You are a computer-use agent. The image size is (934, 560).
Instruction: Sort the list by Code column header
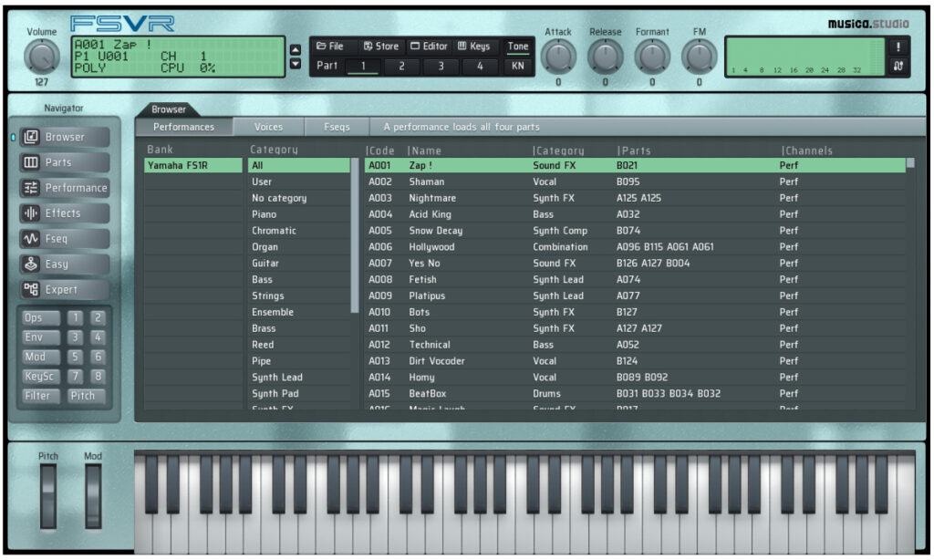380,150
